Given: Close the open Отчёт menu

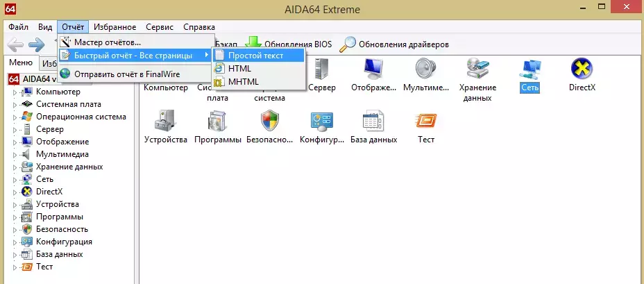Looking at the screenshot, I should click(73, 27).
